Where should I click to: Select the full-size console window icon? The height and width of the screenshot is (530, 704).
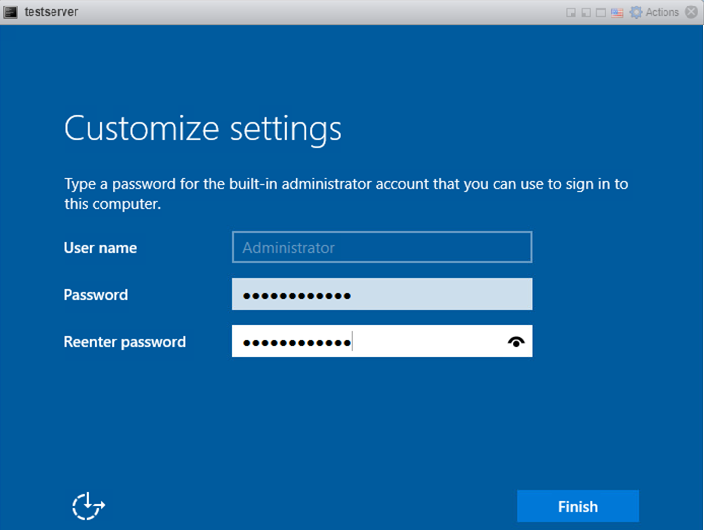(600, 13)
